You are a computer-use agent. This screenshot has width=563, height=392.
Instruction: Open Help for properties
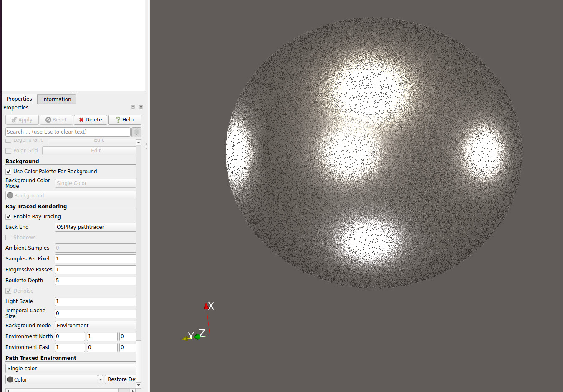pyautogui.click(x=124, y=120)
